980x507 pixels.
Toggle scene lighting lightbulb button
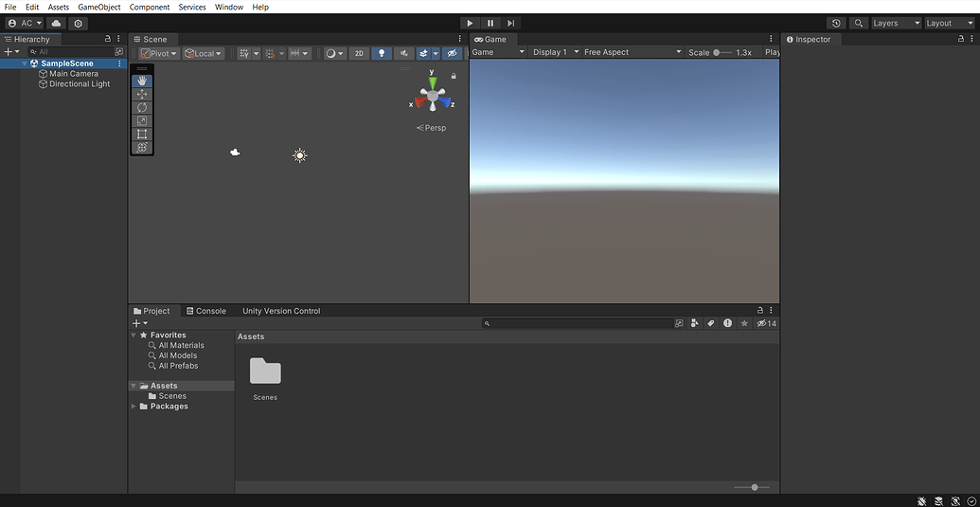tap(382, 53)
